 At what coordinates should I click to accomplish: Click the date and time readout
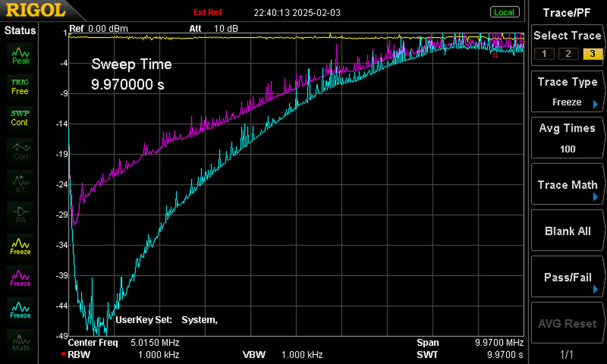297,13
